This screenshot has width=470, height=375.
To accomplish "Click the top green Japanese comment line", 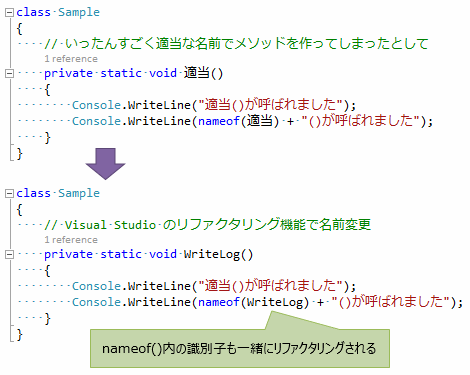I will [236, 44].
